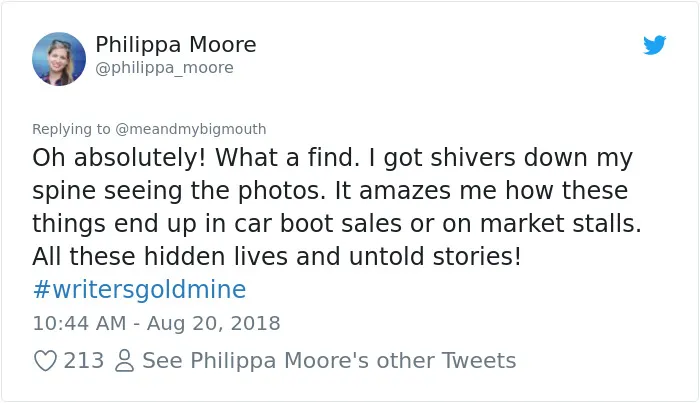Viewport: 700px width, 403px height.
Task: Click 'Oh absolutely!' opening text
Action: tap(119, 158)
